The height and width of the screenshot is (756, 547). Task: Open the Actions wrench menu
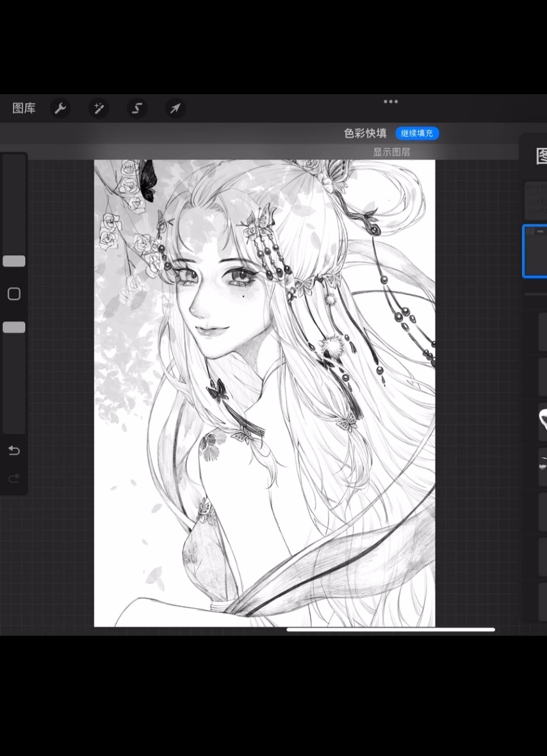pos(60,108)
